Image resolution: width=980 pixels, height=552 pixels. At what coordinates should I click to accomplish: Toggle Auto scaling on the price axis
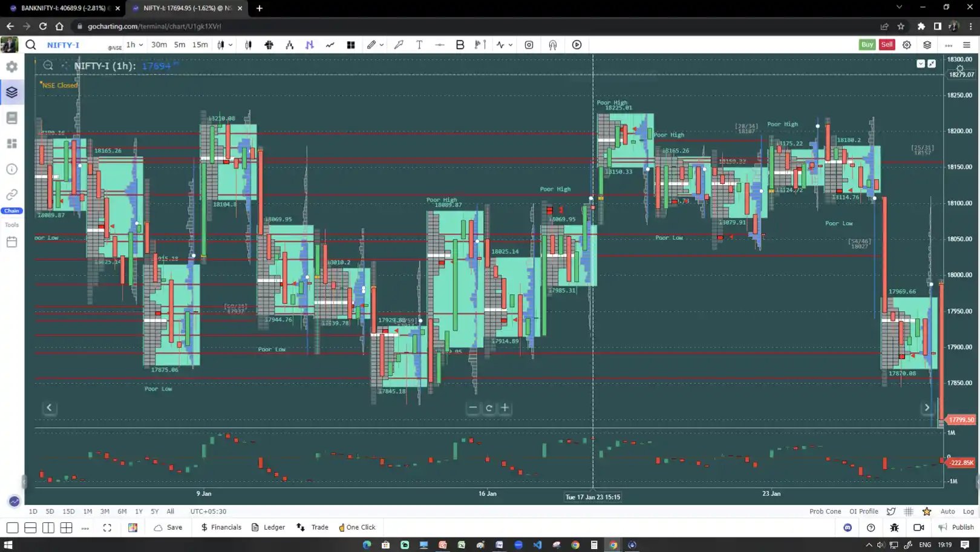(947, 511)
